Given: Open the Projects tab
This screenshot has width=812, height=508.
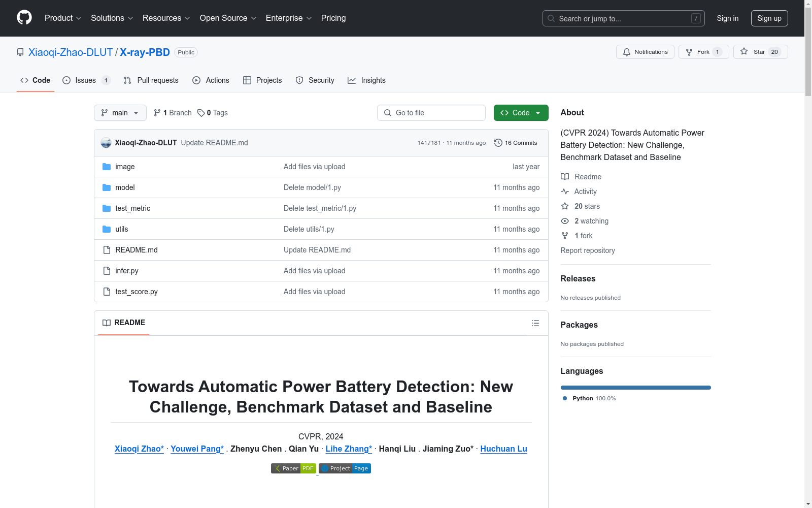Looking at the screenshot, I should tap(262, 80).
